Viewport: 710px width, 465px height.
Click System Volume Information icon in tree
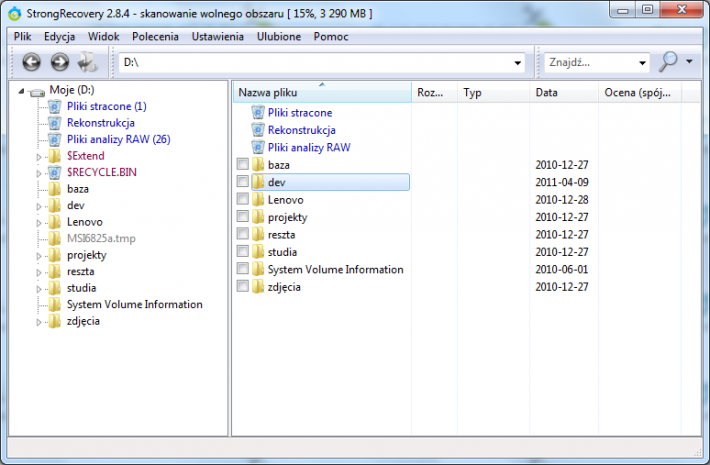[x=54, y=304]
